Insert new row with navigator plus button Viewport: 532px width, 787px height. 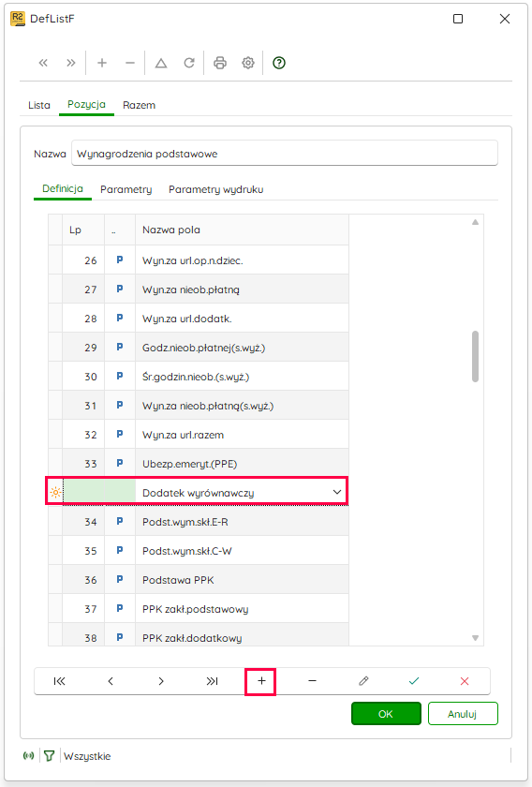tap(261, 681)
